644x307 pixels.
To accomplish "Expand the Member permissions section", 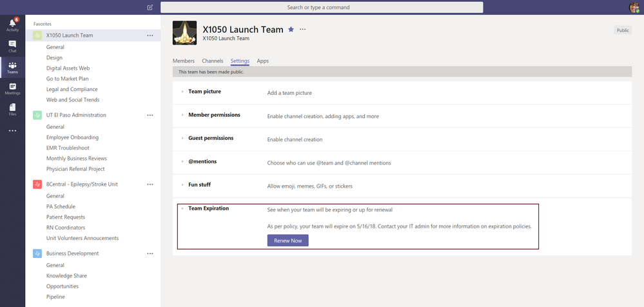I will 182,115.
